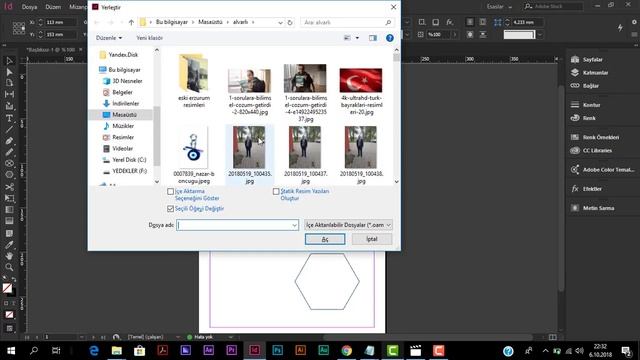Expand the Dosya adı combo box list
The width and height of the screenshot is (640, 360).
(x=294, y=225)
